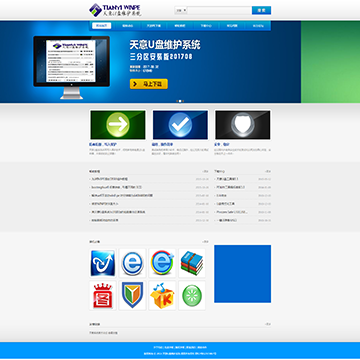Open the blue checkmark feature image
The height and width of the screenshot is (360, 360).
[180, 125]
